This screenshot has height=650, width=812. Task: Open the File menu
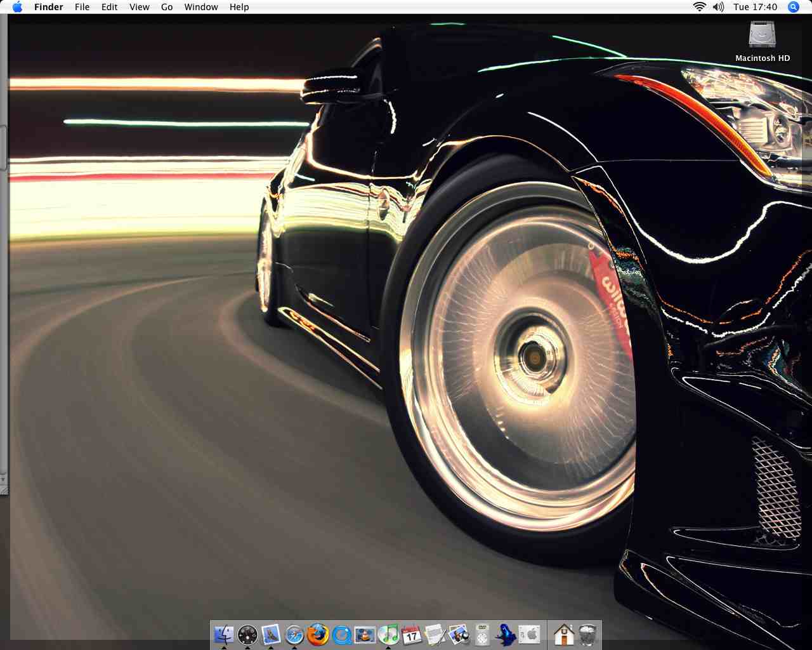82,7
